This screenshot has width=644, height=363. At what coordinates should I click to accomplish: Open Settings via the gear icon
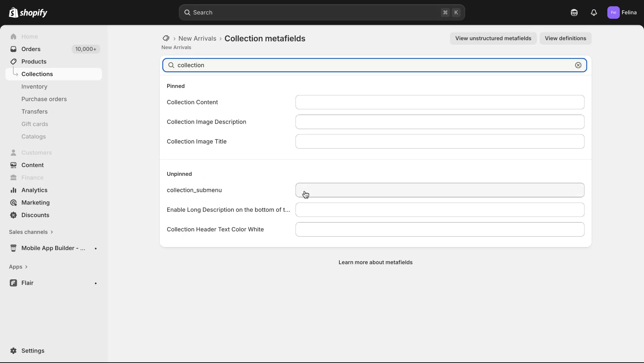click(x=13, y=351)
